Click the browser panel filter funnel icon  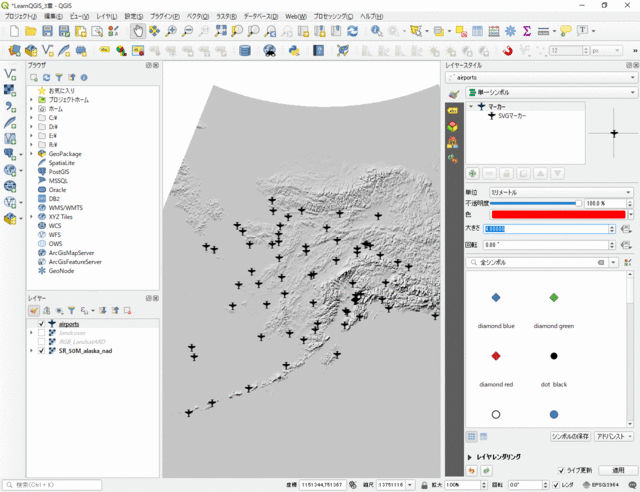click(59, 78)
